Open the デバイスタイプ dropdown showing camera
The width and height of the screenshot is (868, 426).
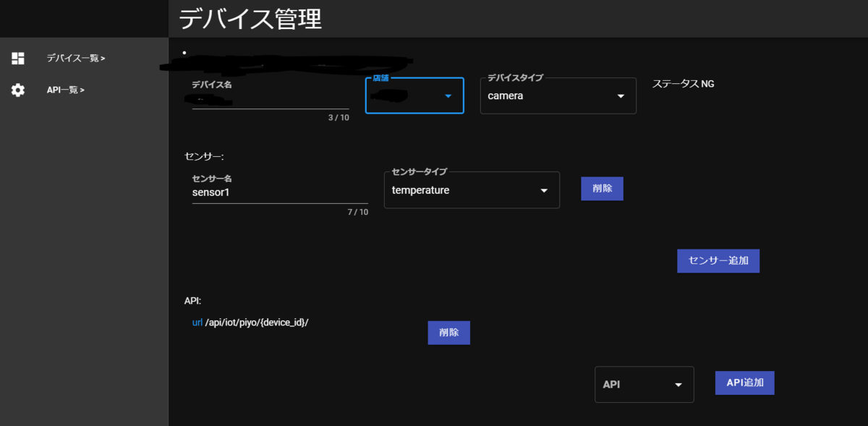558,95
